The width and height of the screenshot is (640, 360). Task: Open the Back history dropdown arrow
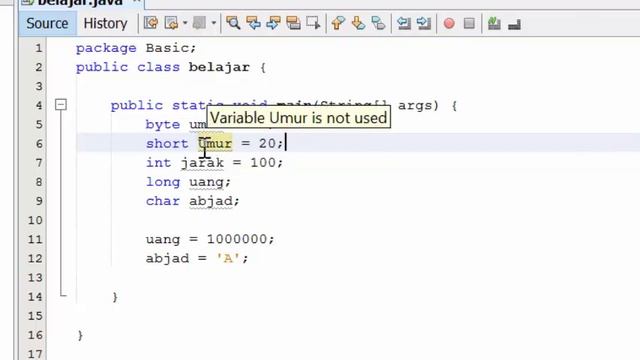(x=185, y=23)
